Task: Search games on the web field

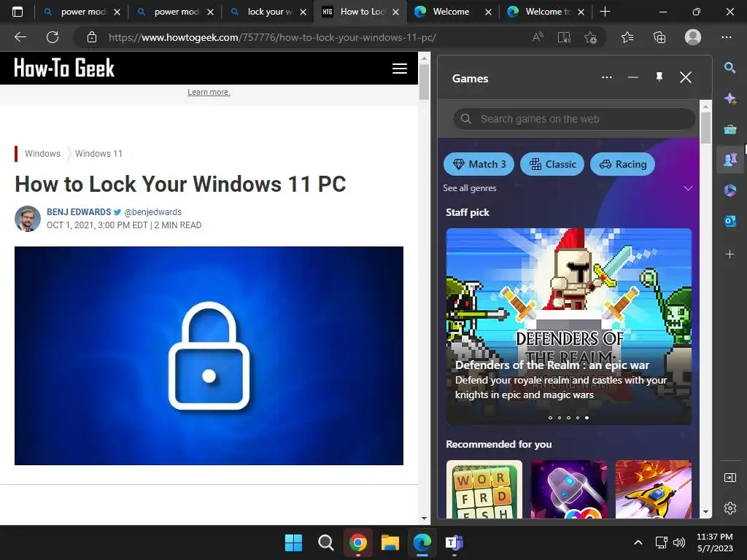Action: tap(574, 119)
